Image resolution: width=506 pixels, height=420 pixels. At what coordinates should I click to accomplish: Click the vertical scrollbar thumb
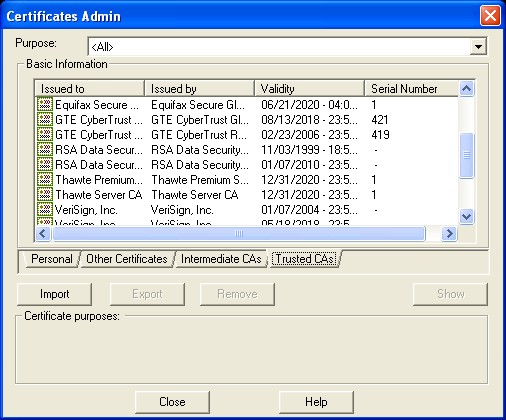tap(466, 155)
